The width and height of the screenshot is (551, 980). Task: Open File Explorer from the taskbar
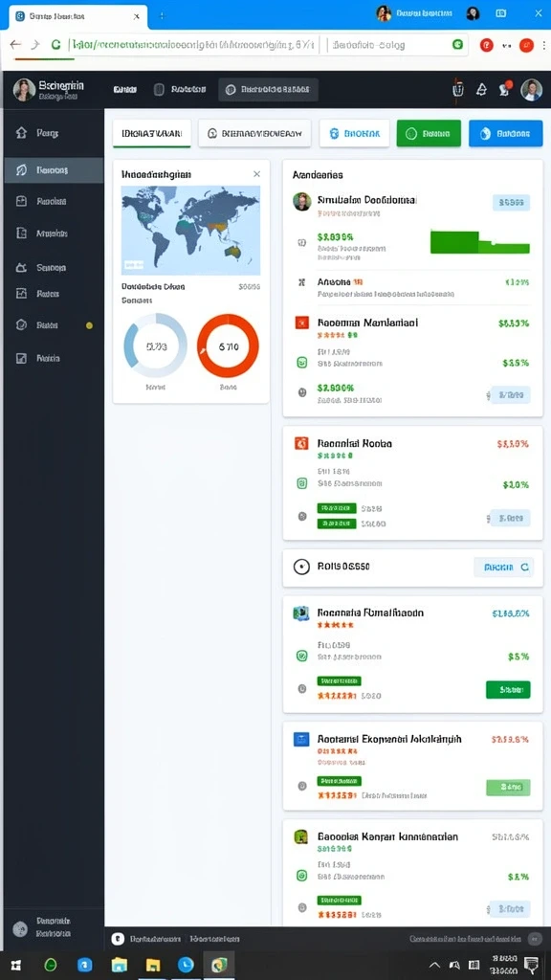[119, 965]
